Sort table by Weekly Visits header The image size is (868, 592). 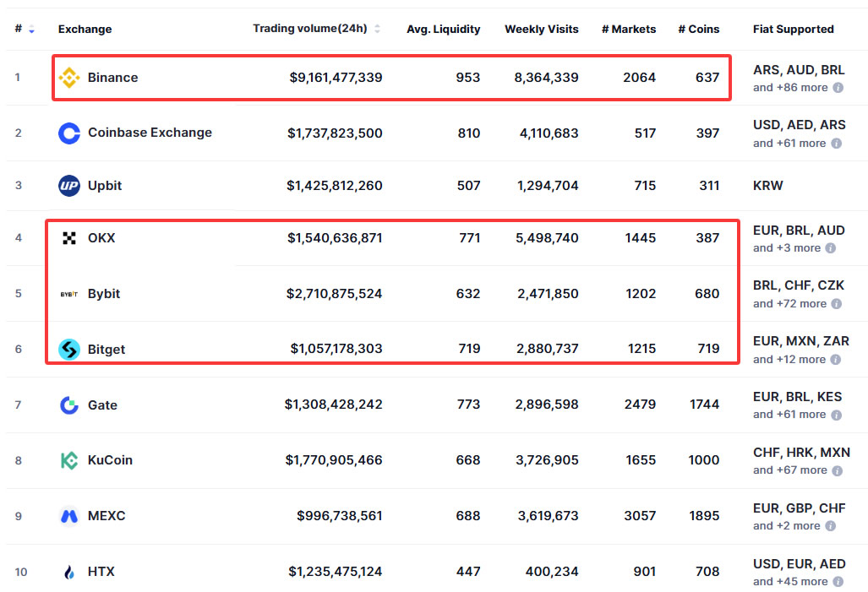pyautogui.click(x=541, y=29)
